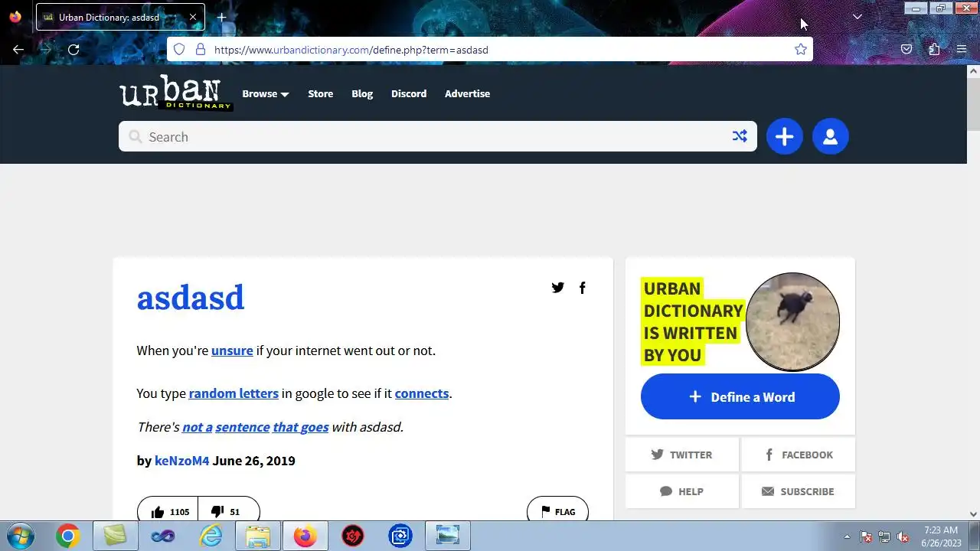Open the sidebar FACEBOOK button
The width and height of the screenshot is (980, 551).
point(799,455)
